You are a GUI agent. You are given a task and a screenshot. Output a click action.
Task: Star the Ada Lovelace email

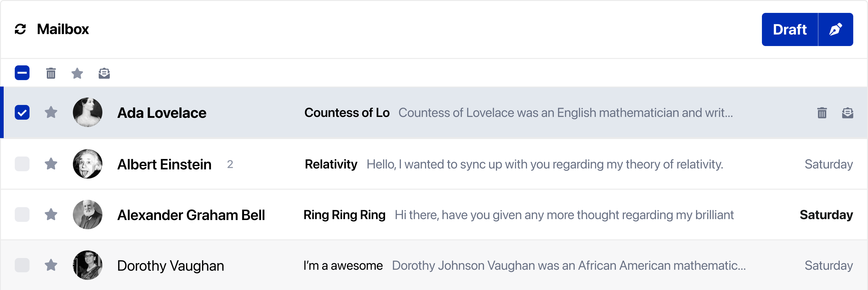click(51, 112)
